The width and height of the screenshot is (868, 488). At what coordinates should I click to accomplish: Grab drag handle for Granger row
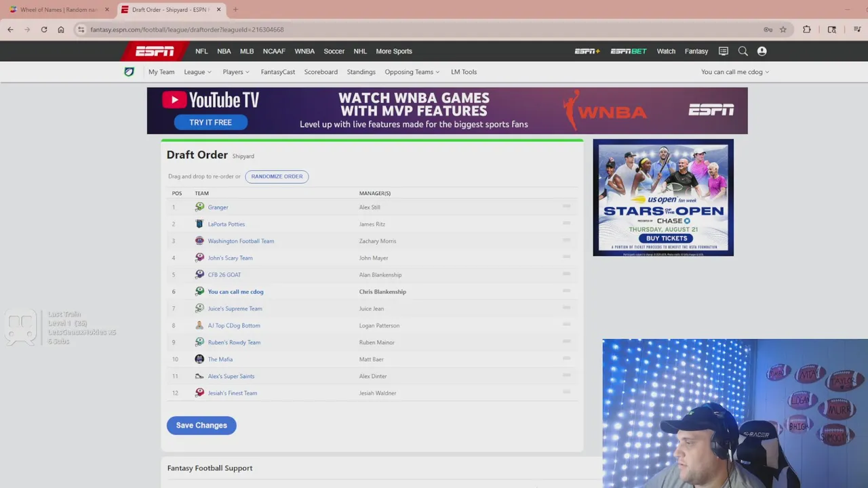(x=566, y=206)
